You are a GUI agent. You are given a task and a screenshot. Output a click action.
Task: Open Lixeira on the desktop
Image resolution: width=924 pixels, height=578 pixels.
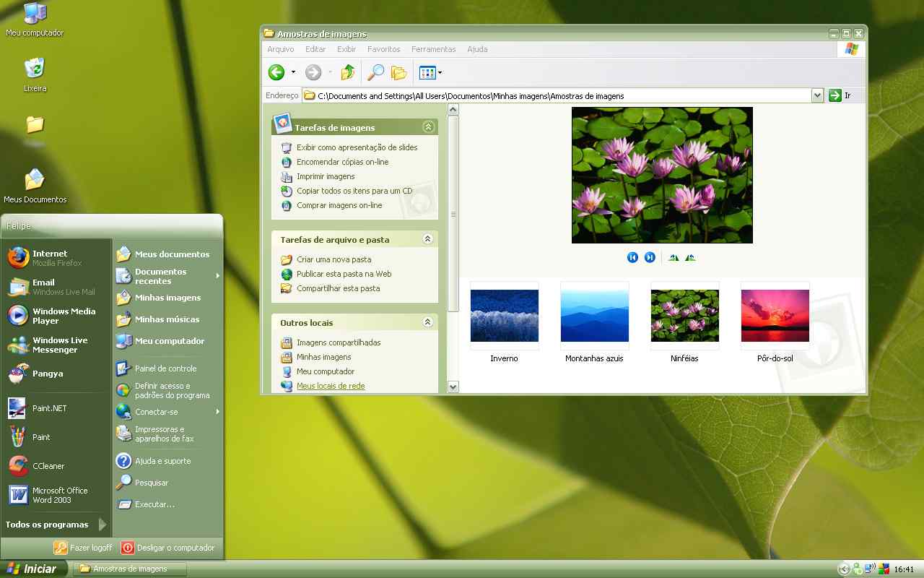35,74
